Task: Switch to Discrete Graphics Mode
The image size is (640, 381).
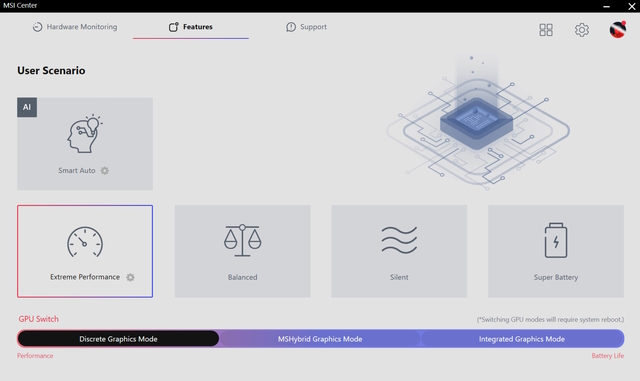Action: click(x=118, y=339)
